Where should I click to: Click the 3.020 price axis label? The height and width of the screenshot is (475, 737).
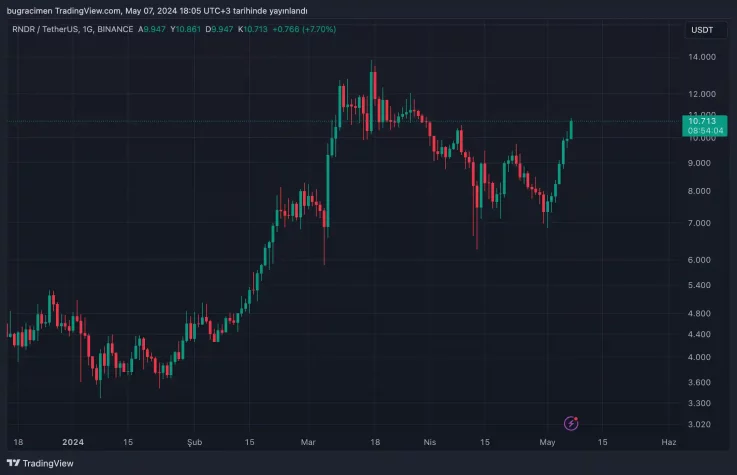[x=702, y=424]
